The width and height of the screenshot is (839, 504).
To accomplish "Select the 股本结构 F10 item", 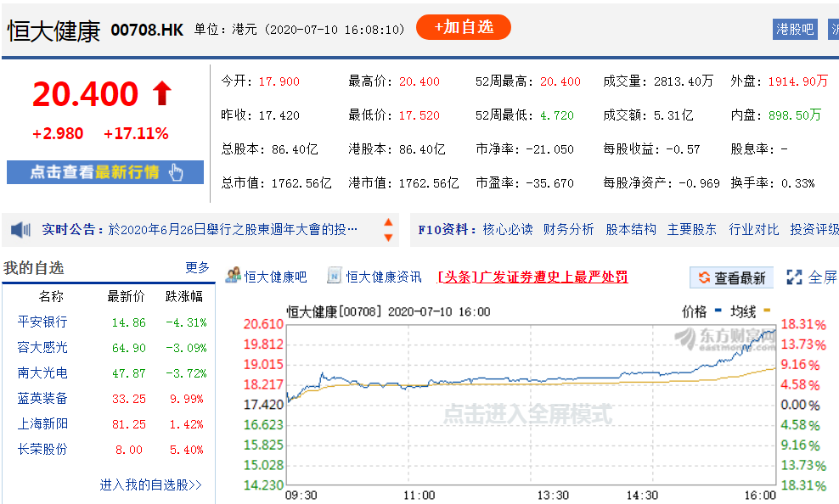I will coord(630,229).
